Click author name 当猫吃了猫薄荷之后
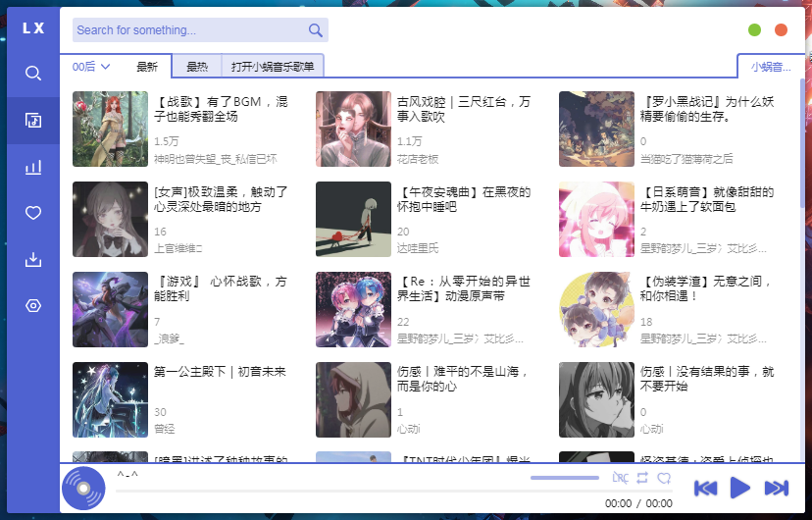The image size is (812, 520). click(x=686, y=159)
